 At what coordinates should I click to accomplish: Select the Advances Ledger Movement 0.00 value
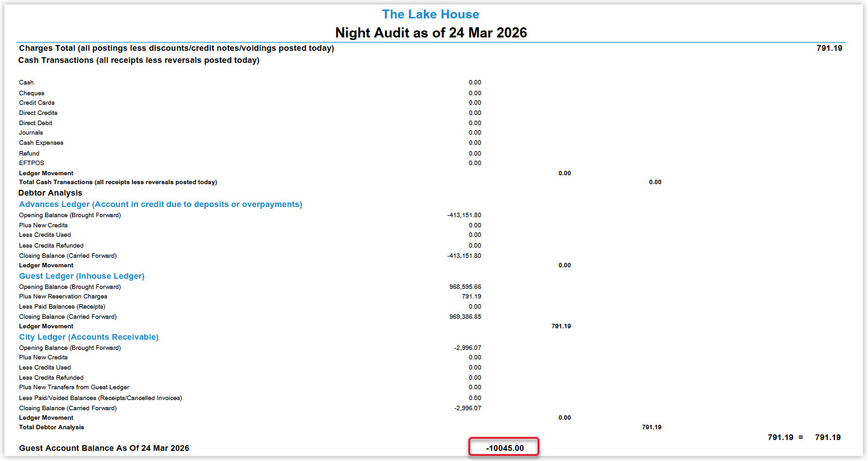pos(564,265)
